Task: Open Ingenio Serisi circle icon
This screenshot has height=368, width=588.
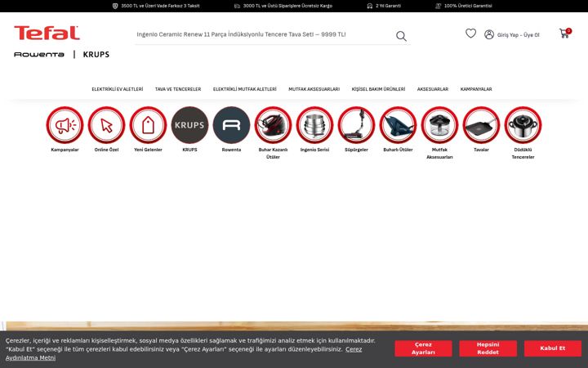Action: point(314,125)
